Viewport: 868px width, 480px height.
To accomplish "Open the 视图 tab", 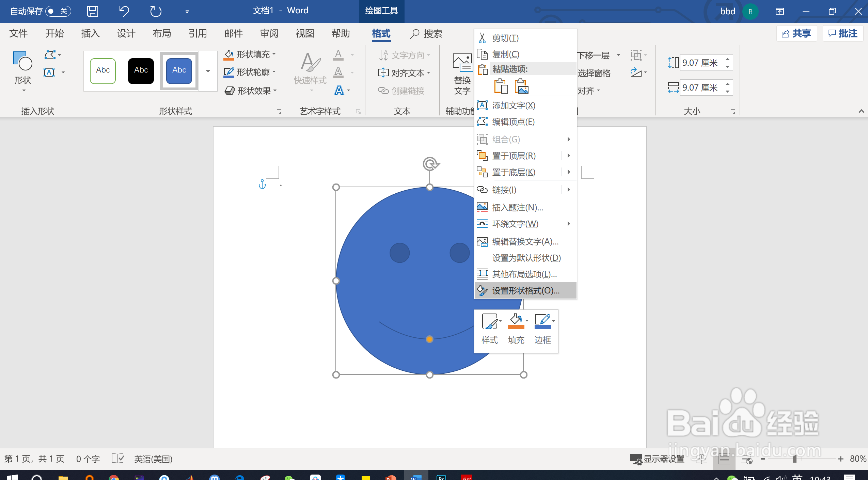I will tap(305, 33).
